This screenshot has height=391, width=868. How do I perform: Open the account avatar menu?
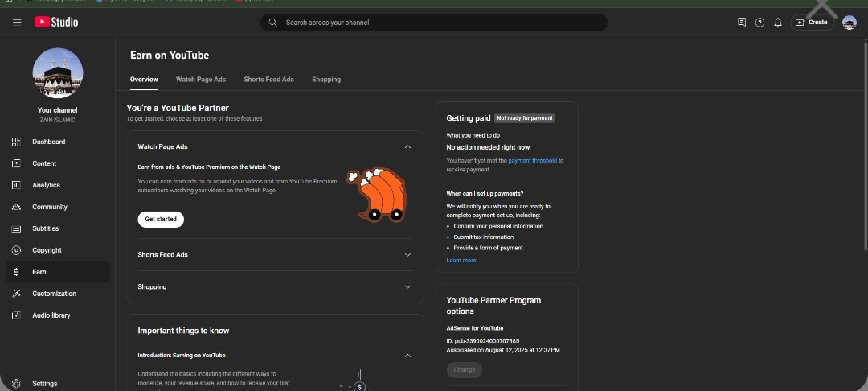coord(850,23)
